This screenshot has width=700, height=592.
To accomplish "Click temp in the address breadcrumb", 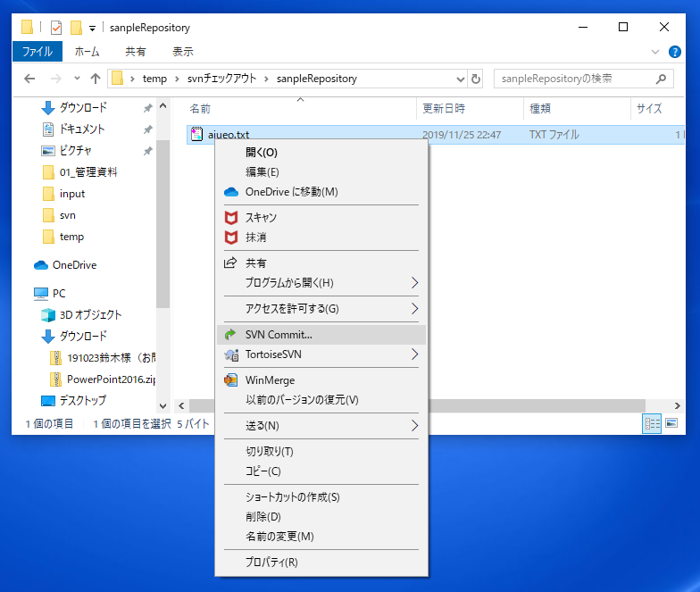I will pyautogui.click(x=154, y=79).
